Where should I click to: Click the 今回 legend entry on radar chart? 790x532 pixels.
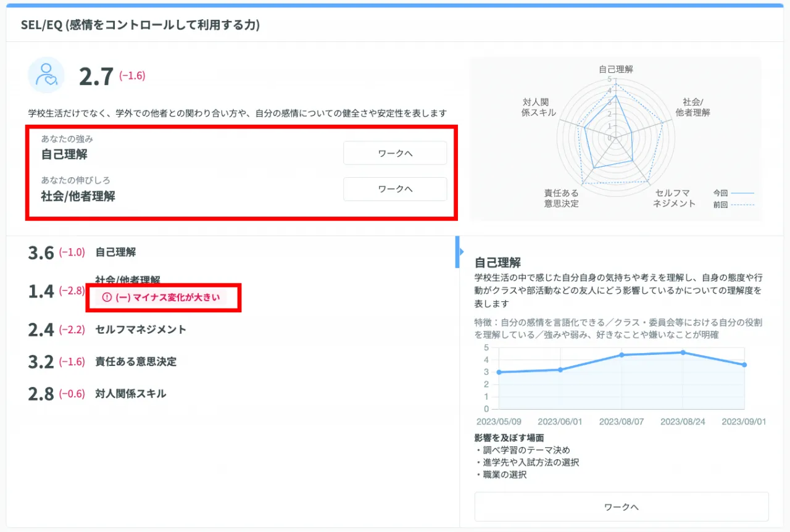pyautogui.click(x=733, y=193)
